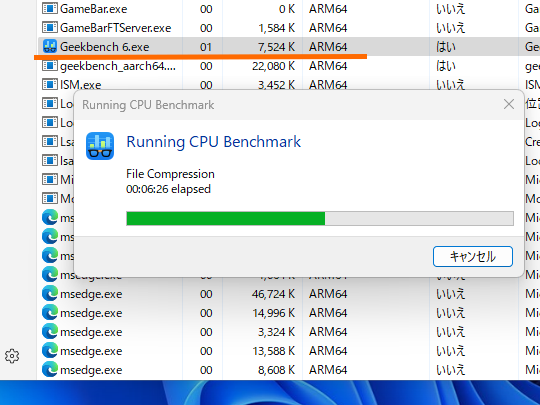Click the geekbench_aarch64 process icon
Viewport: 540px width, 405px height.
tap(50, 65)
